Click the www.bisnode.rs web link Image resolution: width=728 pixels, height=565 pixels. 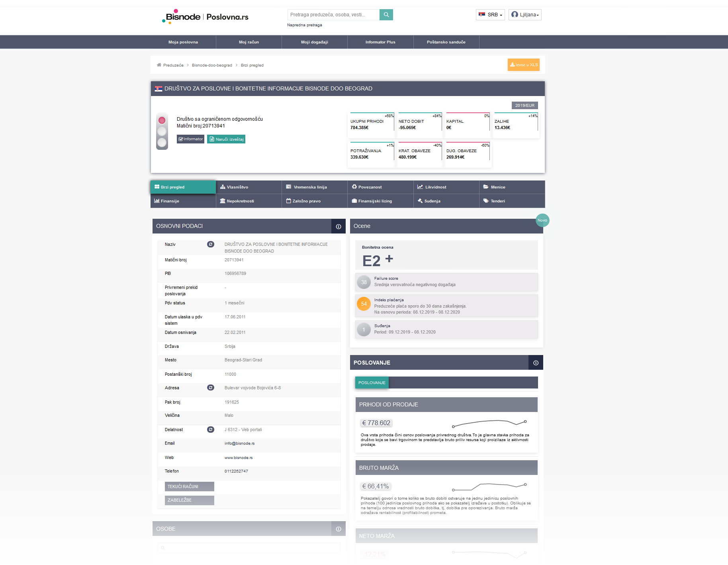point(239,458)
